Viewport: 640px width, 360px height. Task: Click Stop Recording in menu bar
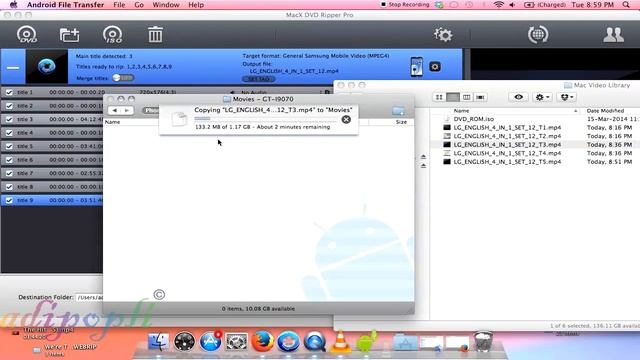pyautogui.click(x=405, y=5)
